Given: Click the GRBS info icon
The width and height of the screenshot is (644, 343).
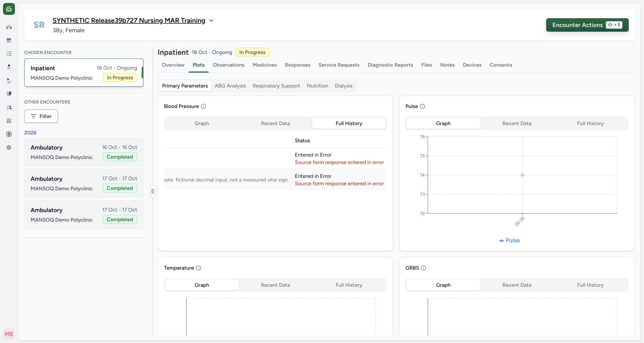Looking at the screenshot, I should pos(423,268).
